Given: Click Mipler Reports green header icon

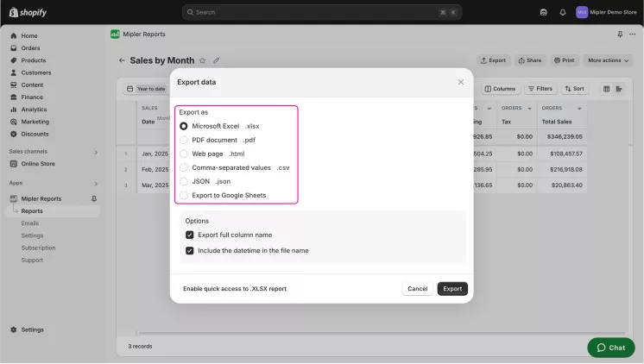Looking at the screenshot, I should pos(115,34).
